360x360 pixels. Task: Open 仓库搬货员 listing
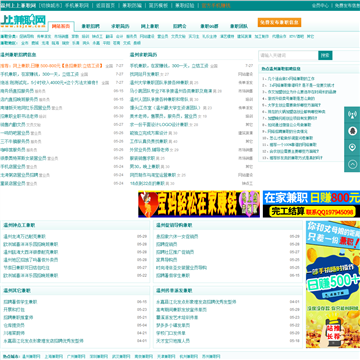click(x=14, y=325)
